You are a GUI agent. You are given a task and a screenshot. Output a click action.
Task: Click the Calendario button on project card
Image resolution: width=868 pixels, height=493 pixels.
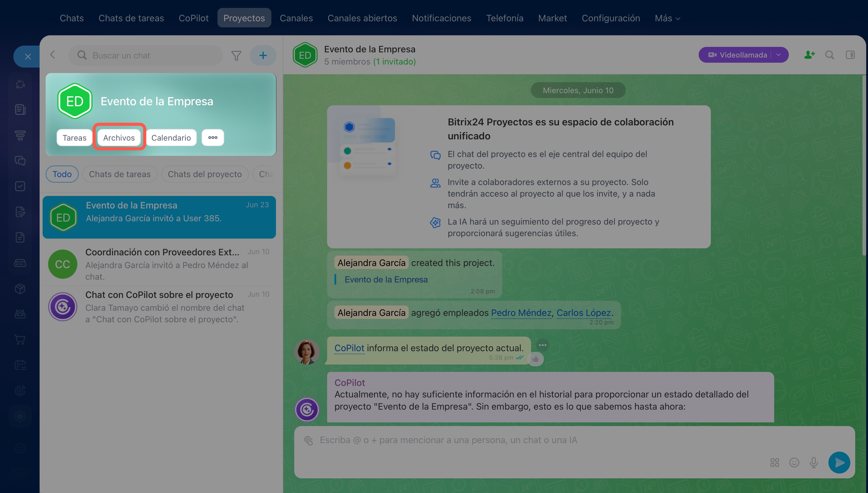tap(171, 138)
